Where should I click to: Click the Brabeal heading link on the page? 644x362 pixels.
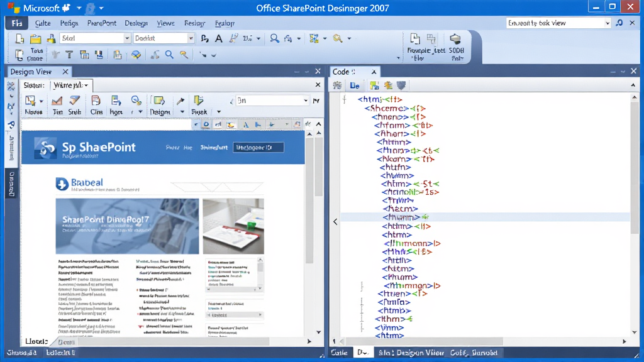click(x=87, y=183)
